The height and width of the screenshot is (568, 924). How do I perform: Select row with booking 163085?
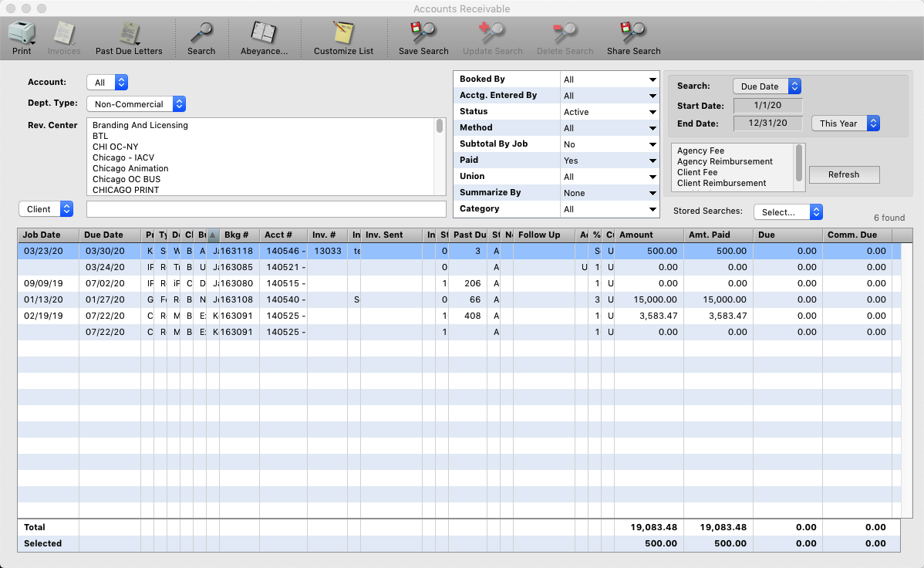[x=459, y=267]
